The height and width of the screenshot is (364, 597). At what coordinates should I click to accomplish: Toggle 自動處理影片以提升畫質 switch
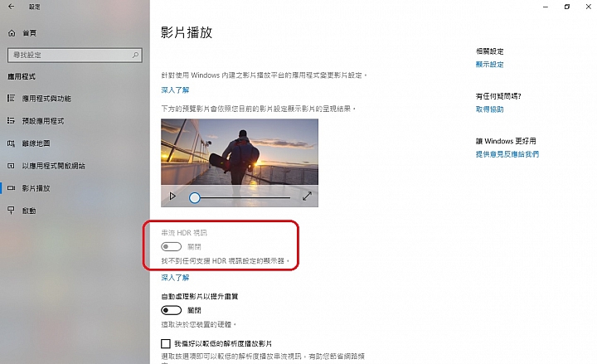pyautogui.click(x=171, y=310)
